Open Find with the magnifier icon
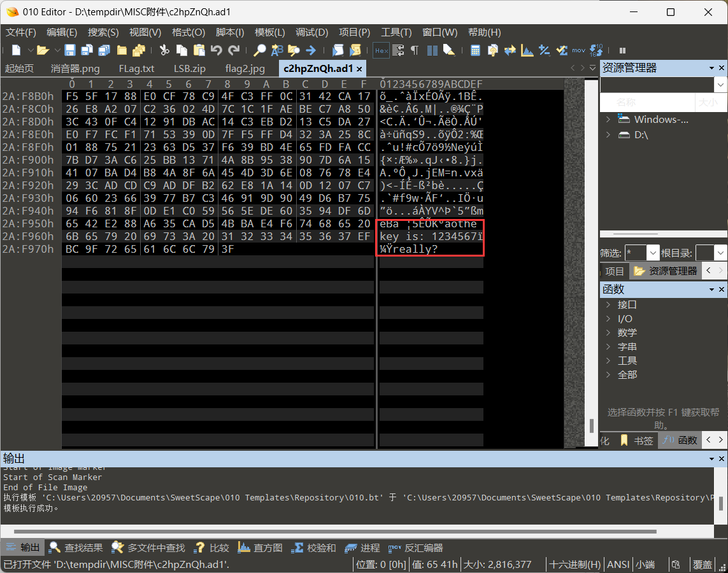728x573 pixels. coord(260,50)
